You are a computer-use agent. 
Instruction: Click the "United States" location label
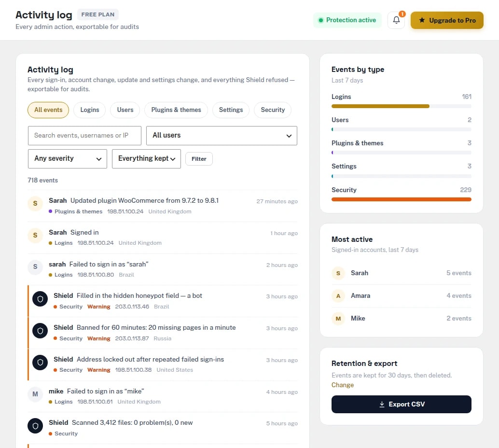coord(175,370)
